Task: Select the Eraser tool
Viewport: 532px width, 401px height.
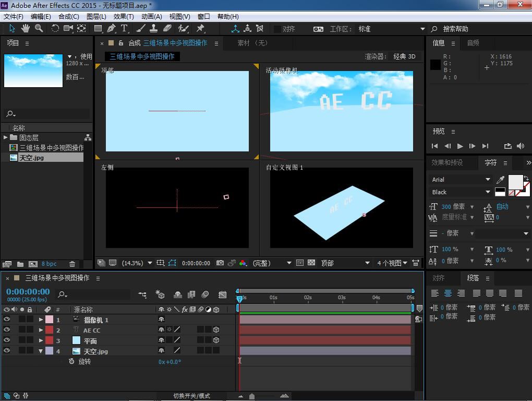Action: 167,29
